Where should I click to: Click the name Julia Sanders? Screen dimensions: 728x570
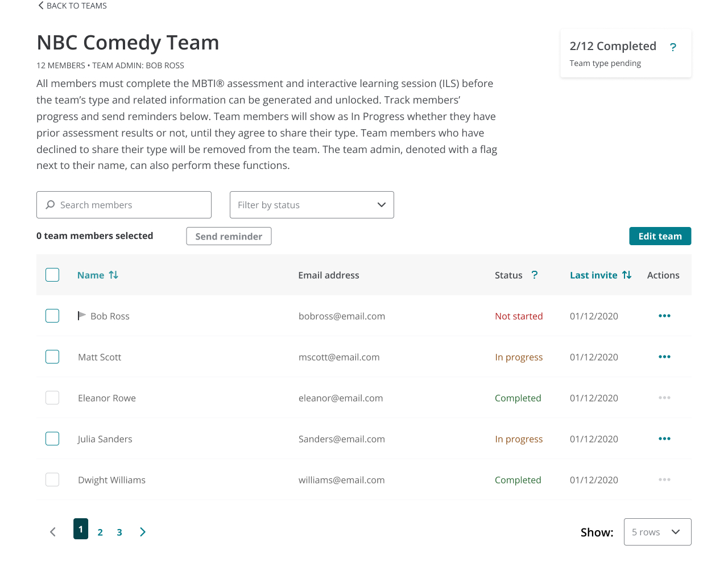tap(105, 439)
